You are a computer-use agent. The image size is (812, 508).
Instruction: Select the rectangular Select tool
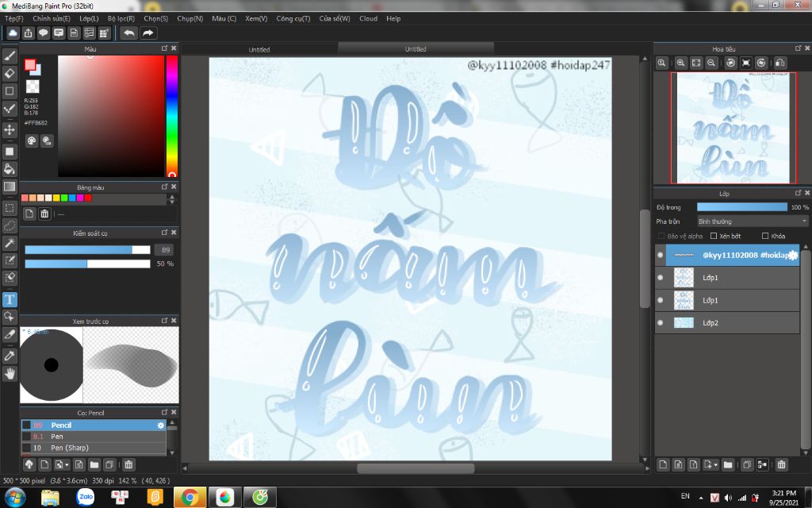click(x=10, y=208)
